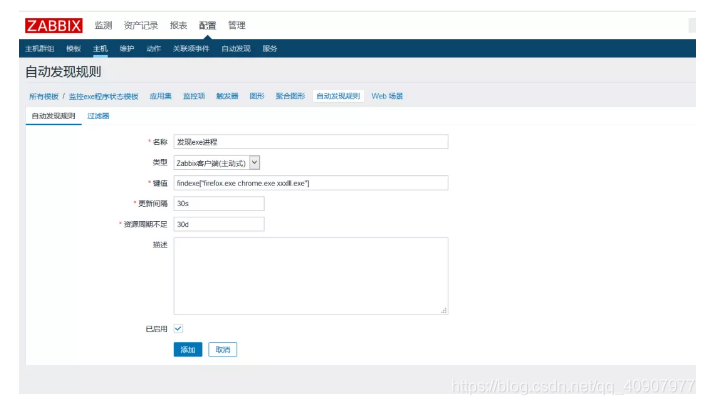This screenshot has width=705, height=405.
Task: Click the 名称 input field
Action: [310, 142]
